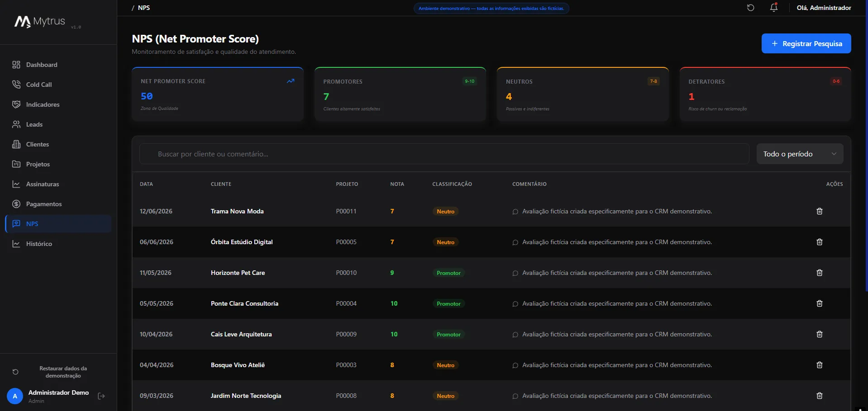Open Histórico in the sidebar
This screenshot has height=411, width=868.
pyautogui.click(x=58, y=244)
